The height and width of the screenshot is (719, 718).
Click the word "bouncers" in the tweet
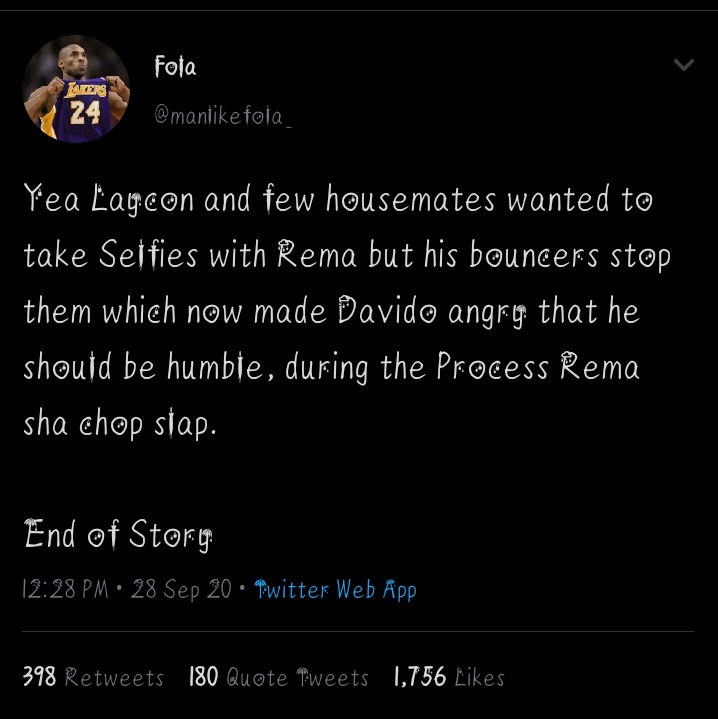(545, 257)
